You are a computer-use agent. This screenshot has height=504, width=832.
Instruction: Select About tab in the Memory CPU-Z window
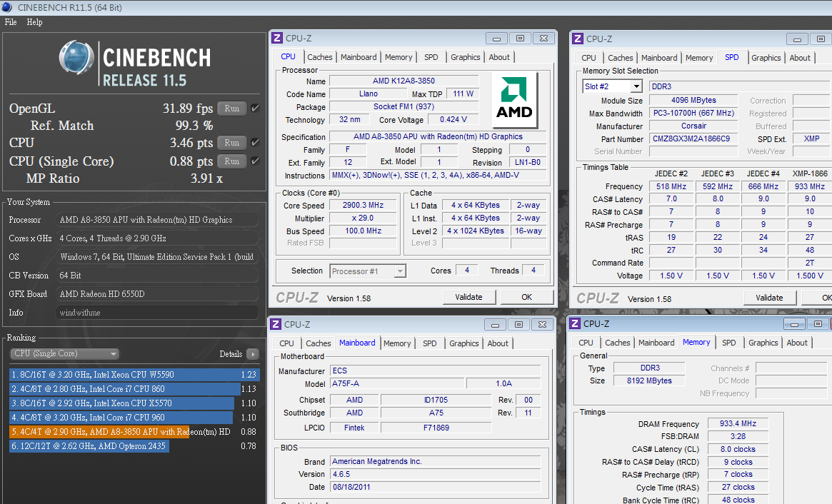[x=797, y=343]
